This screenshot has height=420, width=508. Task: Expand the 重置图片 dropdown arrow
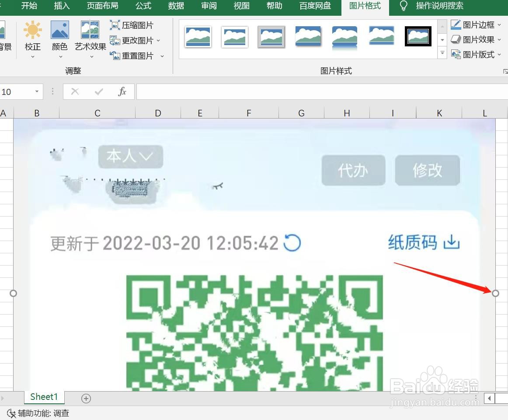tap(162, 56)
